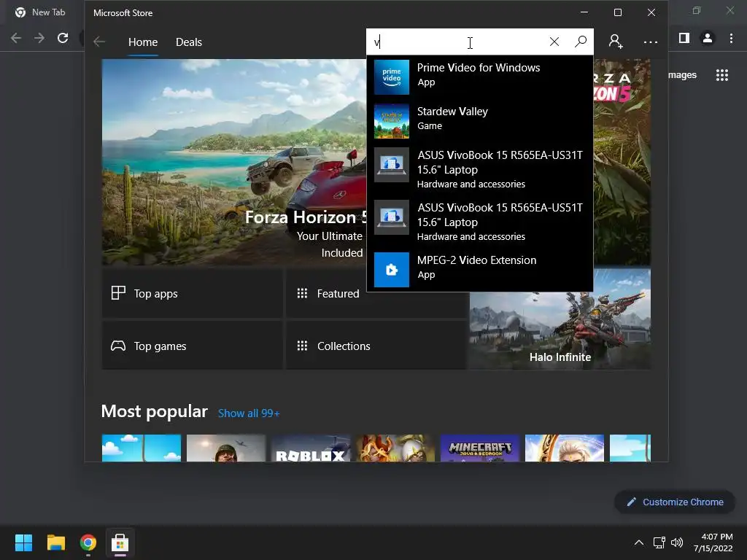Open Chrome's side panel icon
747x560 pixels.
pyautogui.click(x=684, y=38)
